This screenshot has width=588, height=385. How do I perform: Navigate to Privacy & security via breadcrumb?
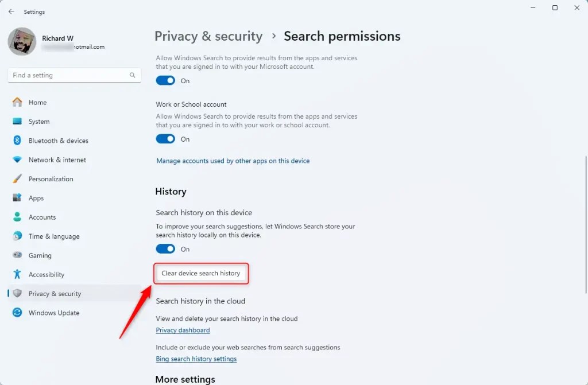click(208, 36)
